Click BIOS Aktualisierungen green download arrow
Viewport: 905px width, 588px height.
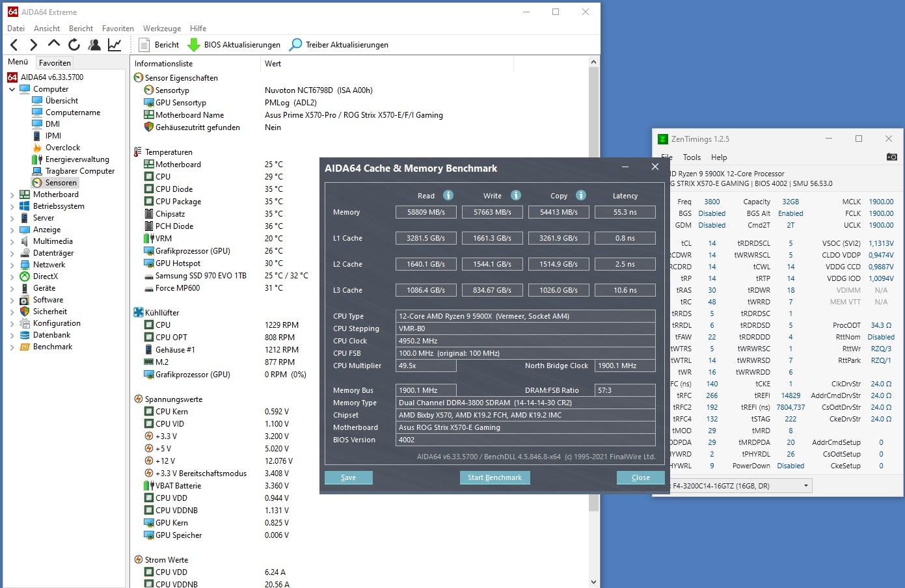point(193,45)
